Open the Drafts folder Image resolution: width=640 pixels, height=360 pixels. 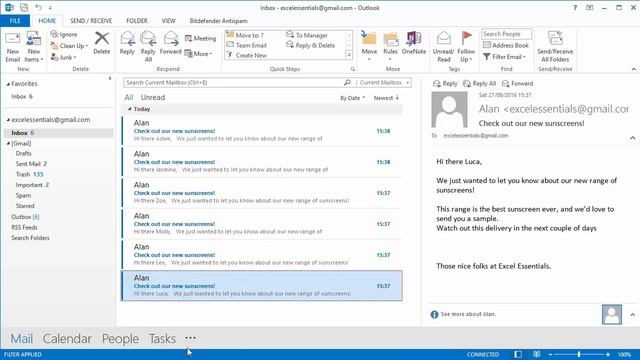[23, 153]
